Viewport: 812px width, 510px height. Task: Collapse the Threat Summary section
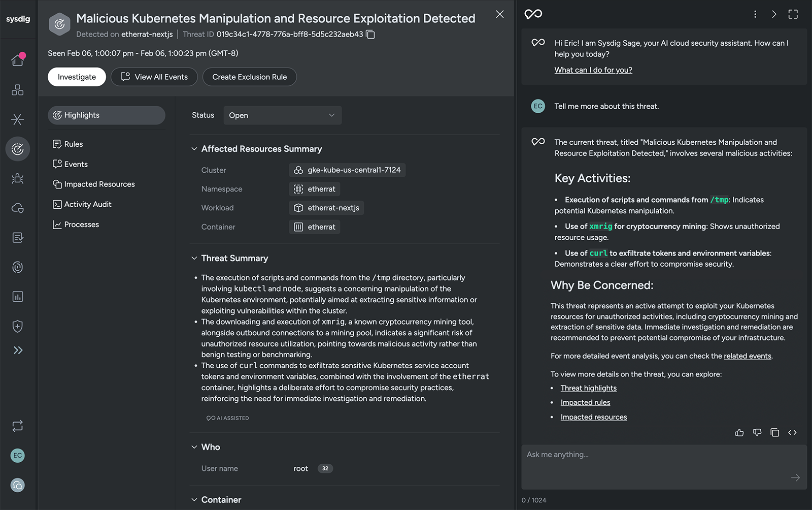[x=194, y=258]
